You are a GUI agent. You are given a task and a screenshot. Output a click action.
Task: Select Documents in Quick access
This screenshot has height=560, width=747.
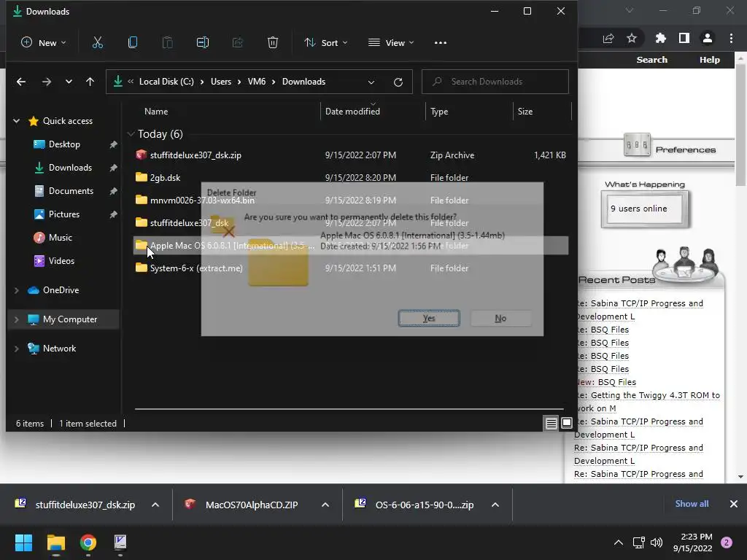click(71, 191)
